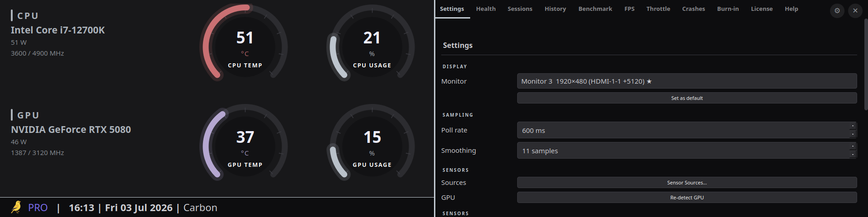
Task: Open the License tab
Action: [x=762, y=9]
